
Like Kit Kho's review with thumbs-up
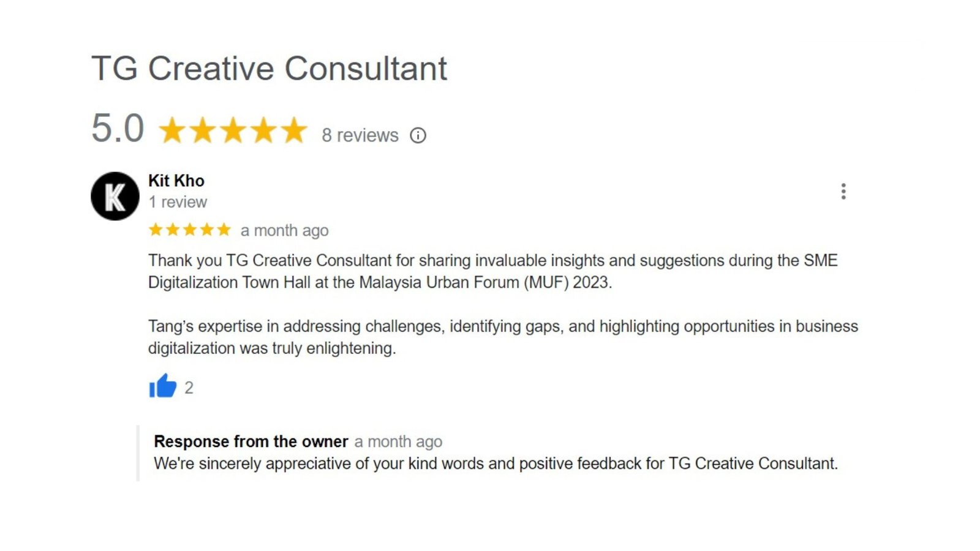click(x=162, y=386)
